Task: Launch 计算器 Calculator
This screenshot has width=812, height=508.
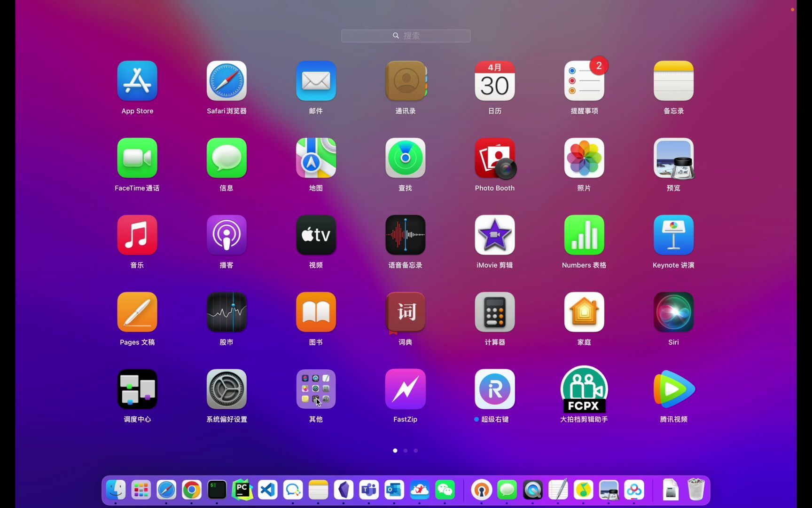Action: pos(495,312)
